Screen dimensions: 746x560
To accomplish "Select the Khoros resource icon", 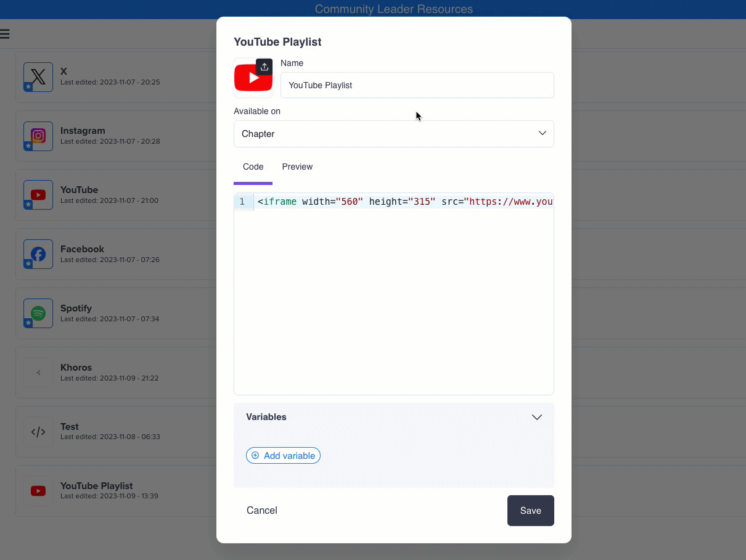I will click(38, 373).
